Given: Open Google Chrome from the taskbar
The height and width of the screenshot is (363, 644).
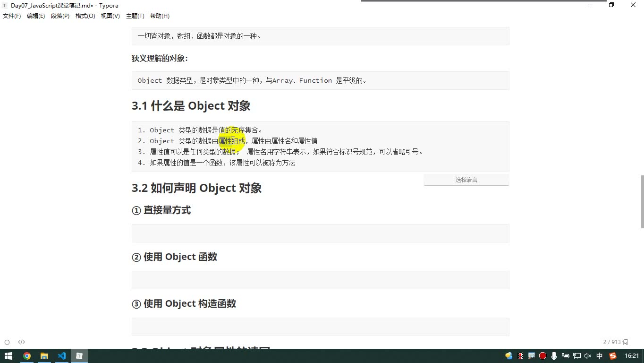Looking at the screenshot, I should click(x=27, y=356).
